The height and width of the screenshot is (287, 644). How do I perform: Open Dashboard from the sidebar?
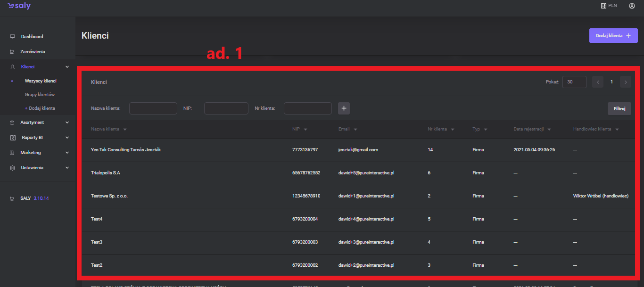point(32,37)
